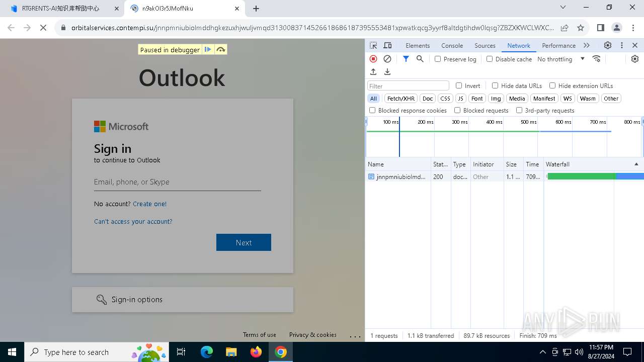Image resolution: width=644 pixels, height=362 pixels.
Task: Switch to the Performance tab
Action: click(x=558, y=45)
